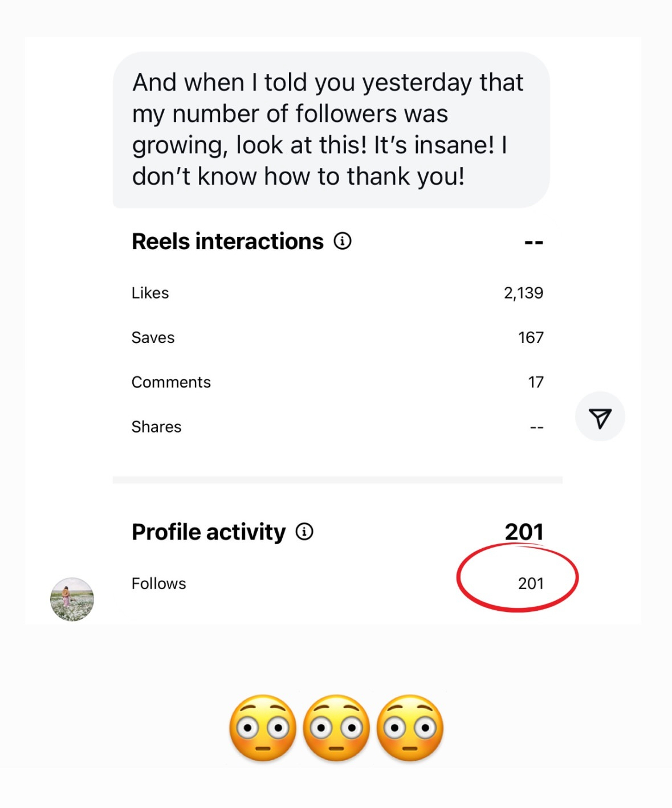Click the last flushed face emoji
This screenshot has height=808, width=672.
point(410,728)
